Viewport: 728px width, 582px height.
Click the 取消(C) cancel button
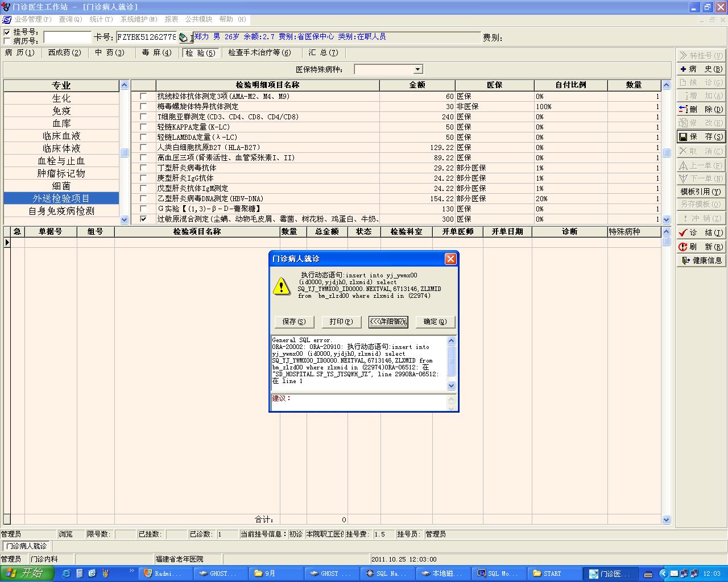point(701,151)
